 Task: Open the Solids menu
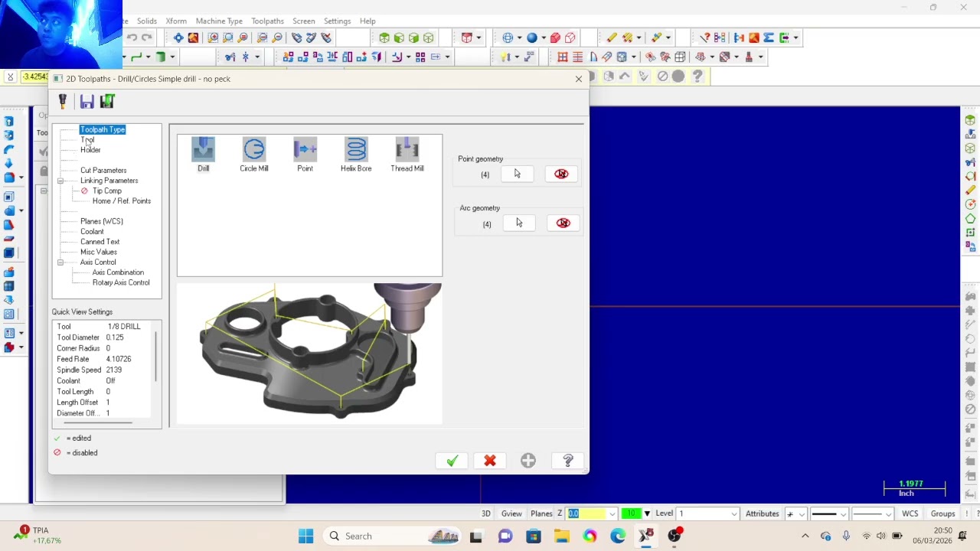pyautogui.click(x=147, y=21)
